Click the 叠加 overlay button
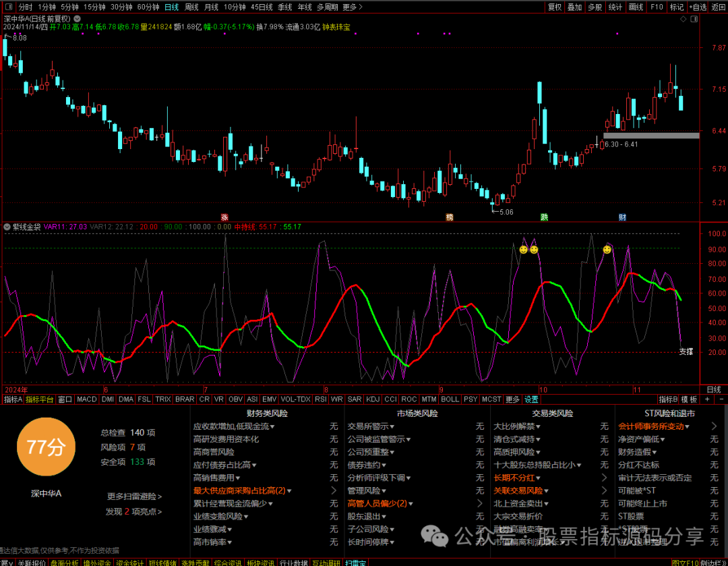Screen dimensions: 728x566 point(575,7)
